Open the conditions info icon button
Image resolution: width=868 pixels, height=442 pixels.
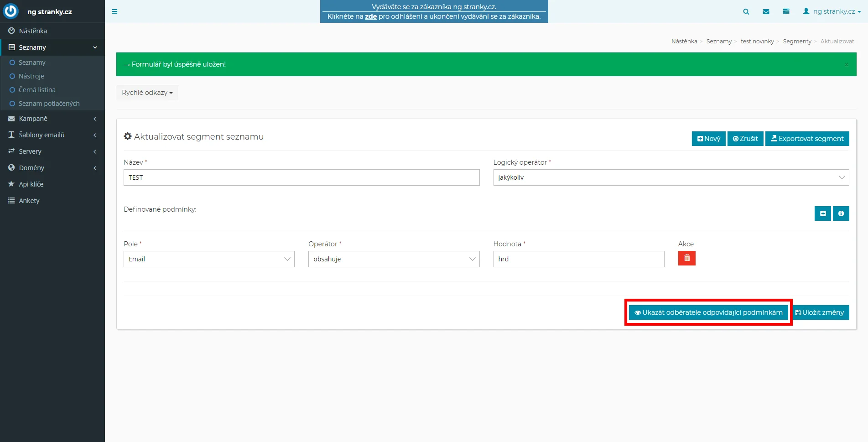pyautogui.click(x=841, y=213)
